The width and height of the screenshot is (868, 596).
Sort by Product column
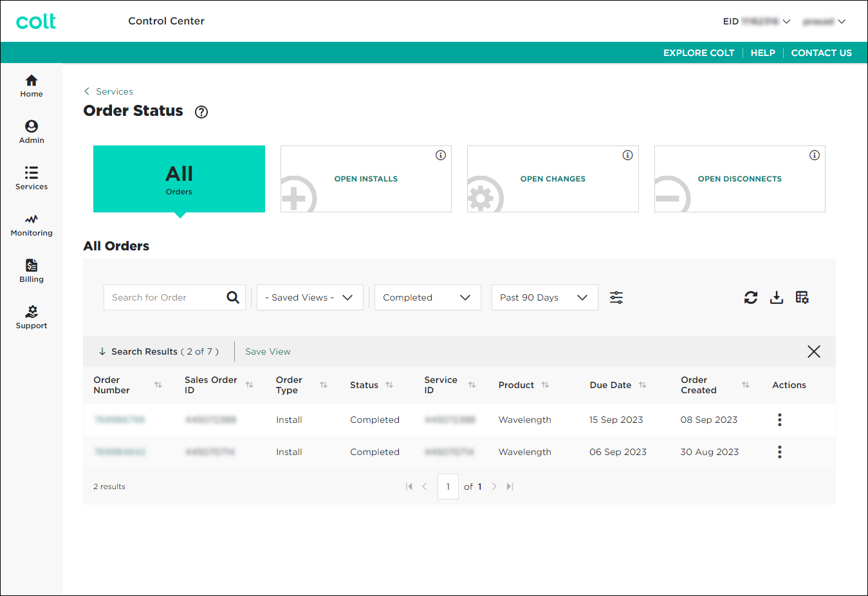[x=545, y=385]
